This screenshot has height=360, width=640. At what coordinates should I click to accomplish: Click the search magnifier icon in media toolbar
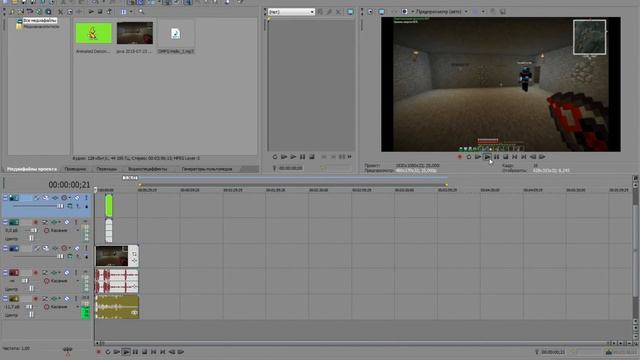click(x=141, y=12)
